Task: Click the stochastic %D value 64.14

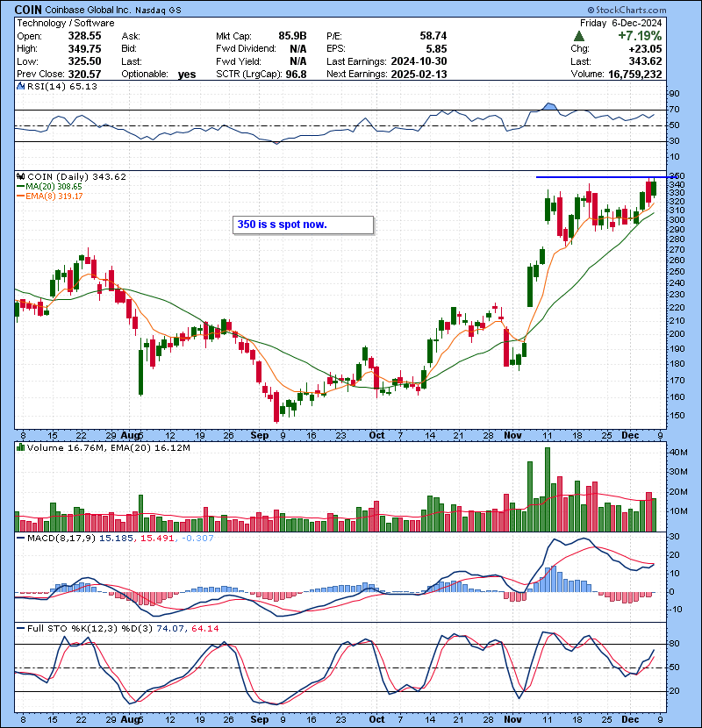Action: click(x=204, y=628)
